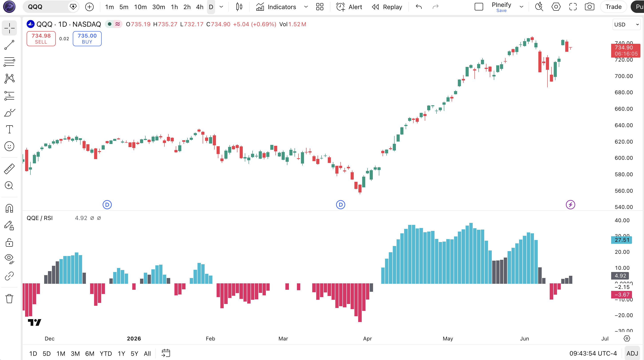This screenshot has height=360, width=644.
Task: Click the 734.98 SELL button
Action: tap(41, 38)
